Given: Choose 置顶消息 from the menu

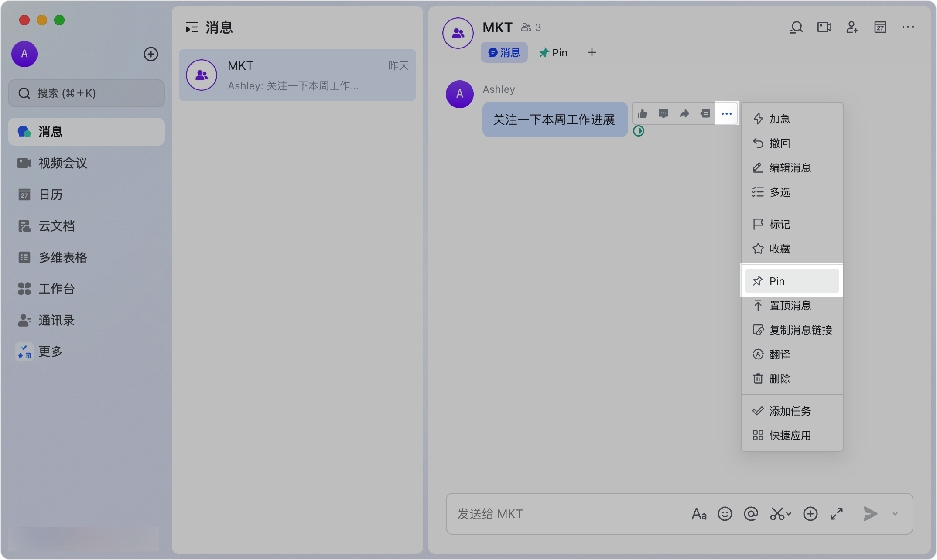Looking at the screenshot, I should point(792,305).
